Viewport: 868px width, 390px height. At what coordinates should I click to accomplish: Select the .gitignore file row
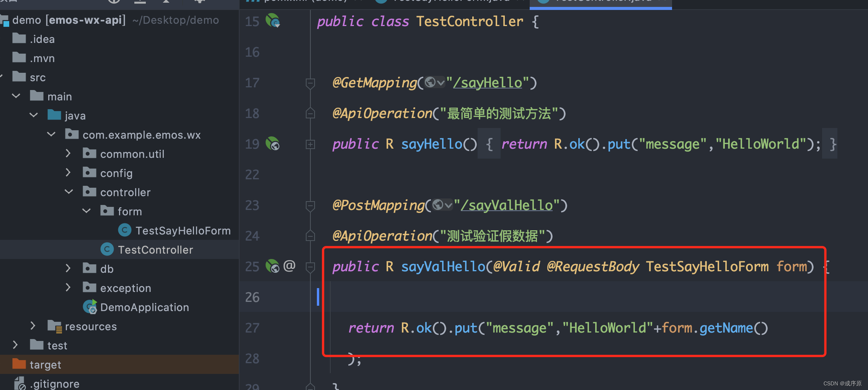click(120, 383)
